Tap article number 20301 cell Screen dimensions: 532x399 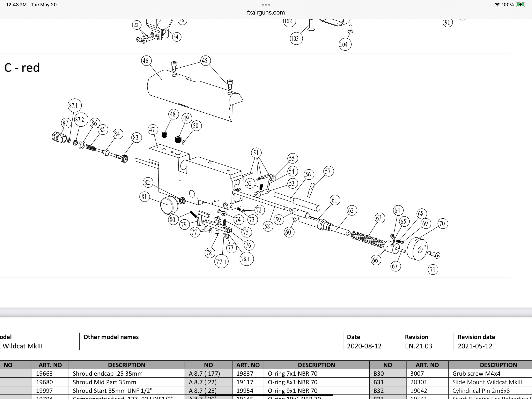tap(427, 382)
